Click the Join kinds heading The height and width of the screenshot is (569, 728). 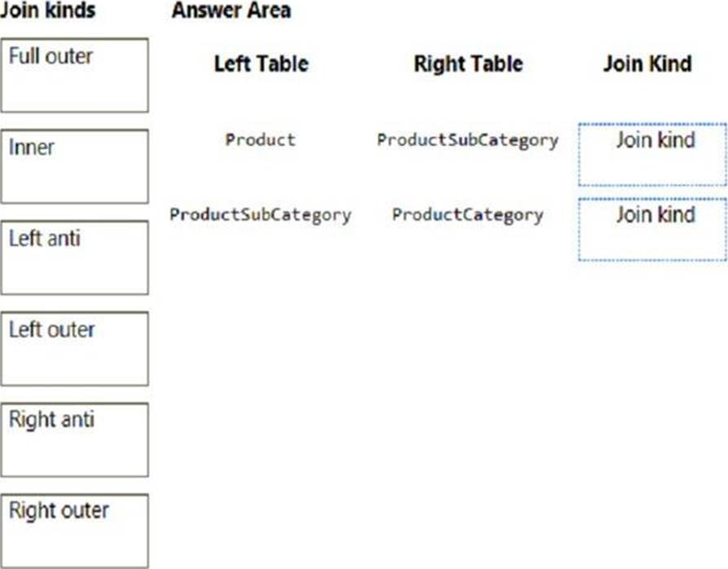(x=48, y=11)
